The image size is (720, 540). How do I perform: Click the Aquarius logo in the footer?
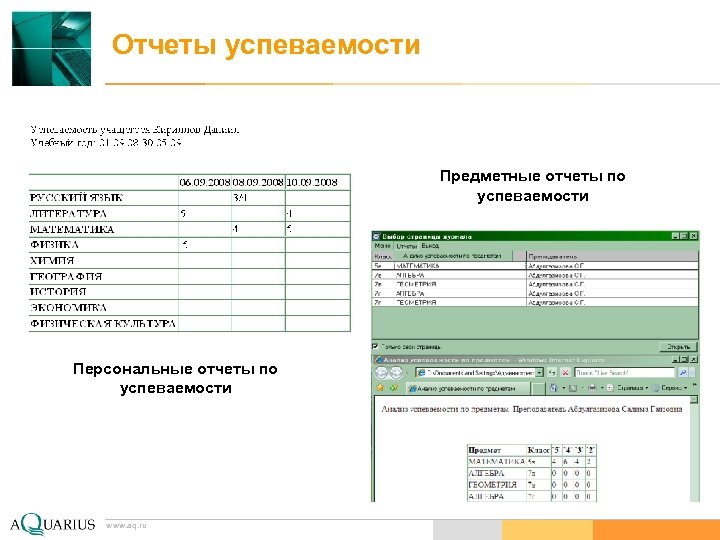52,524
